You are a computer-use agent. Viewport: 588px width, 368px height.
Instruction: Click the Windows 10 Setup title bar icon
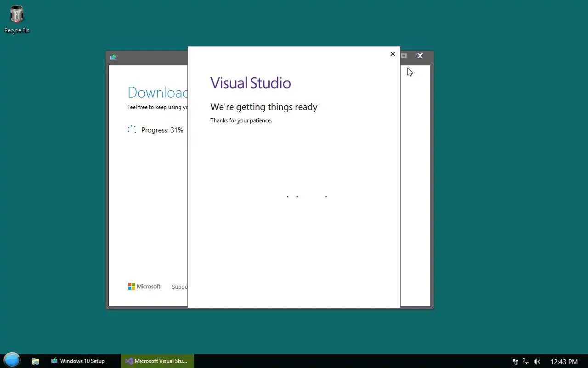pos(113,57)
